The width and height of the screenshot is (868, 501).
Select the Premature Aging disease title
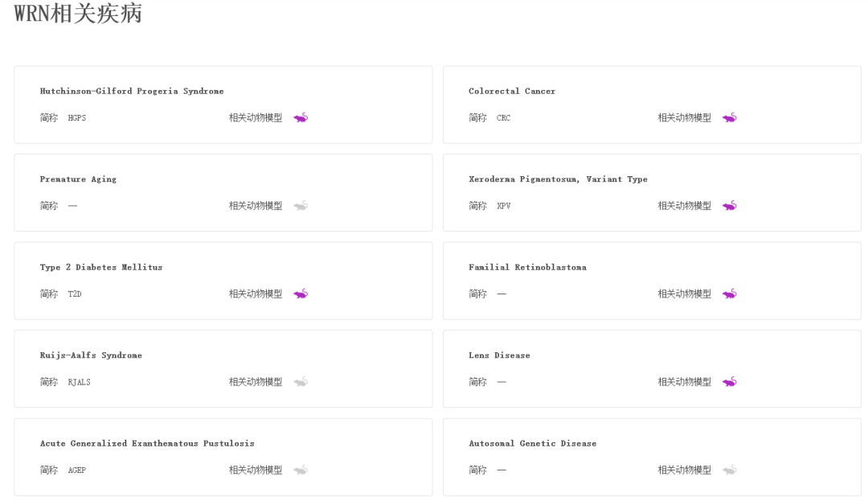click(78, 179)
